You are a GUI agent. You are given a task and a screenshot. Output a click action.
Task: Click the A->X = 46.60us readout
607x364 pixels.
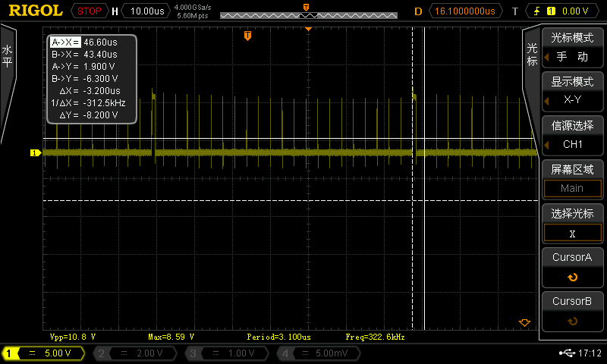point(84,42)
